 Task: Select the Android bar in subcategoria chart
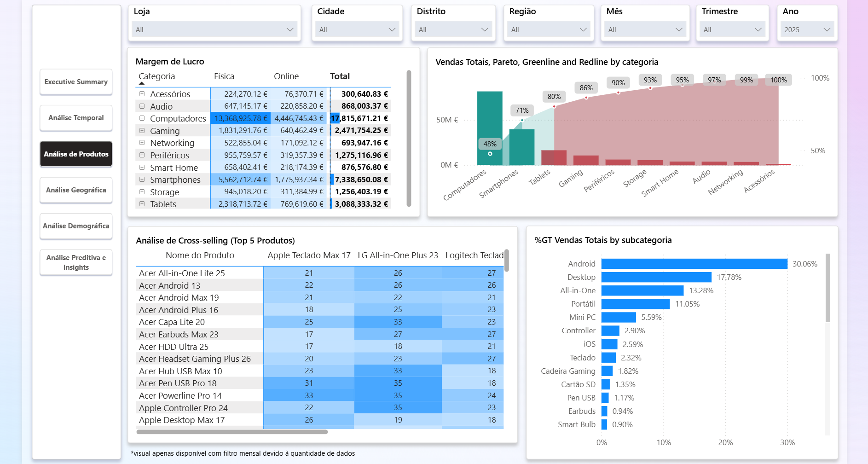(x=694, y=264)
